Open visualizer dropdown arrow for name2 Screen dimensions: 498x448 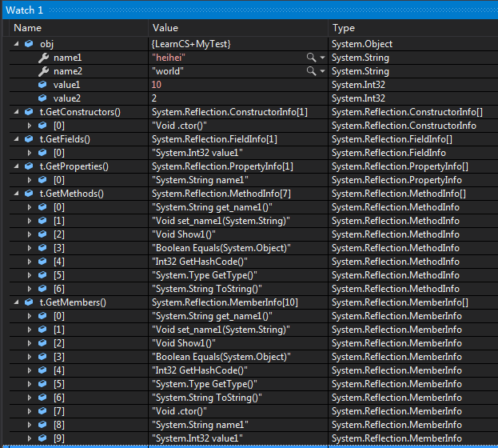pos(322,71)
